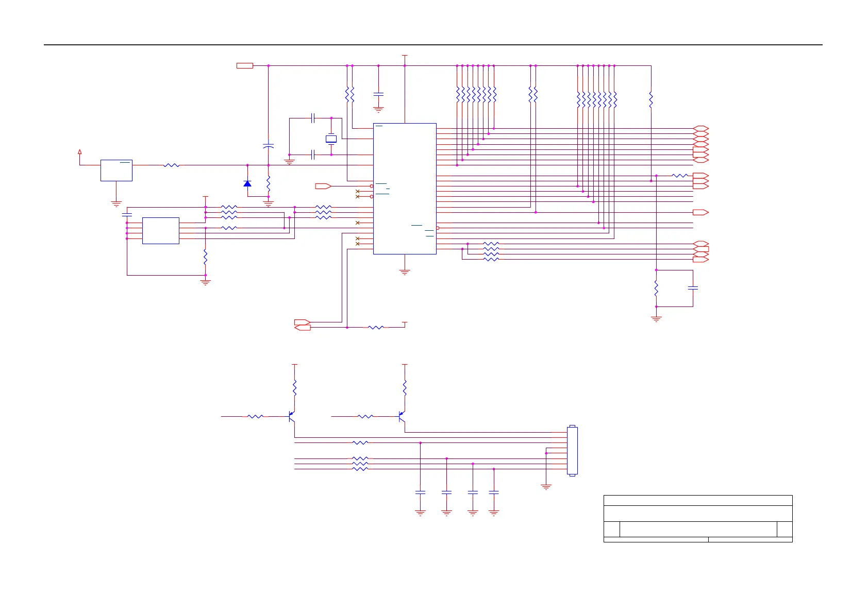Select the capacitor in the parallel RC at right
This screenshot has height=613, width=868.
693,288
